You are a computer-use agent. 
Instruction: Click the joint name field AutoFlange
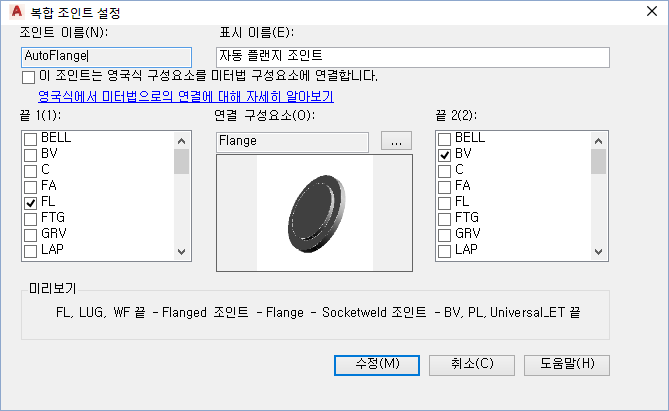(105, 57)
